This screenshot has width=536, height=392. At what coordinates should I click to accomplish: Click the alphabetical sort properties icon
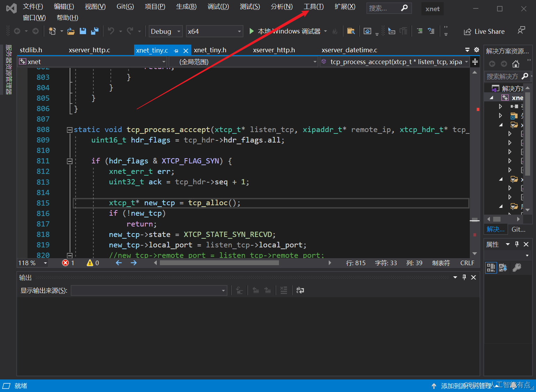tap(503, 268)
